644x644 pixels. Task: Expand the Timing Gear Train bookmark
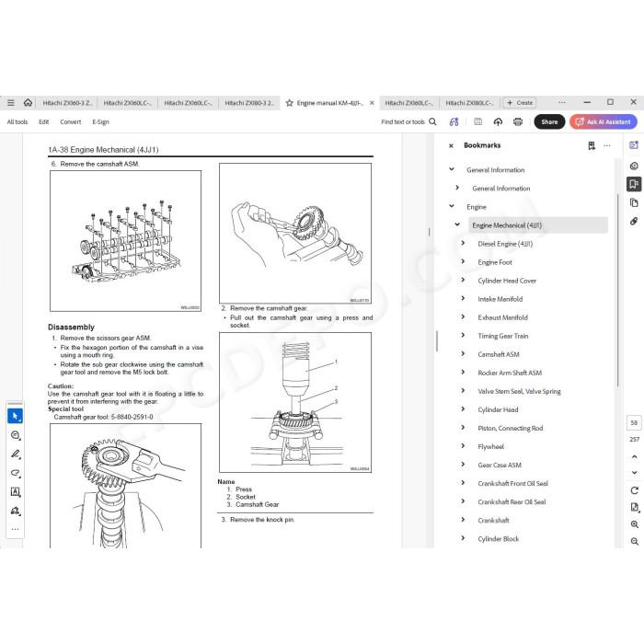(463, 335)
